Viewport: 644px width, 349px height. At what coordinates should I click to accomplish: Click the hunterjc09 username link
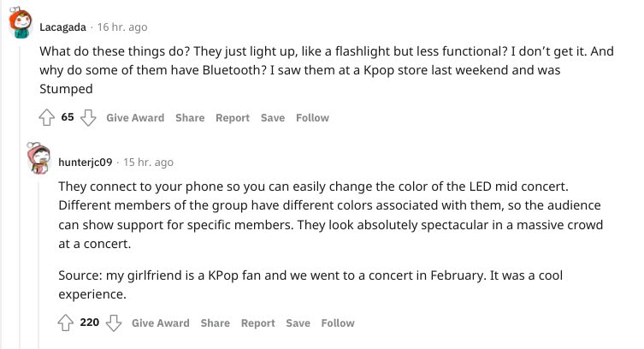[x=86, y=162]
